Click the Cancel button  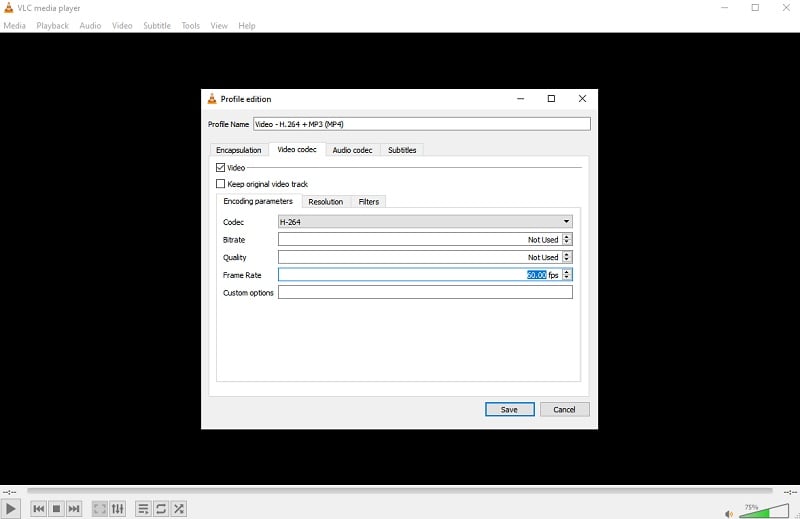pyautogui.click(x=564, y=409)
